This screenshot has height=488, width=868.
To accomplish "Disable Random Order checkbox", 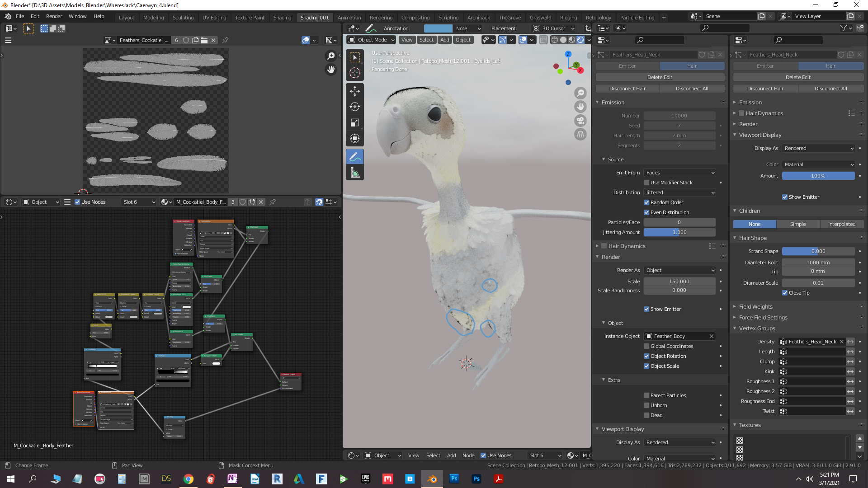I will click(646, 202).
